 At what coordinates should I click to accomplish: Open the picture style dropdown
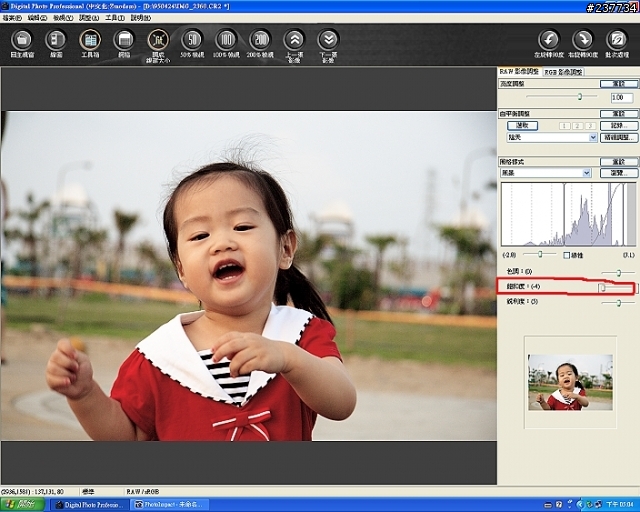pyautogui.click(x=546, y=173)
